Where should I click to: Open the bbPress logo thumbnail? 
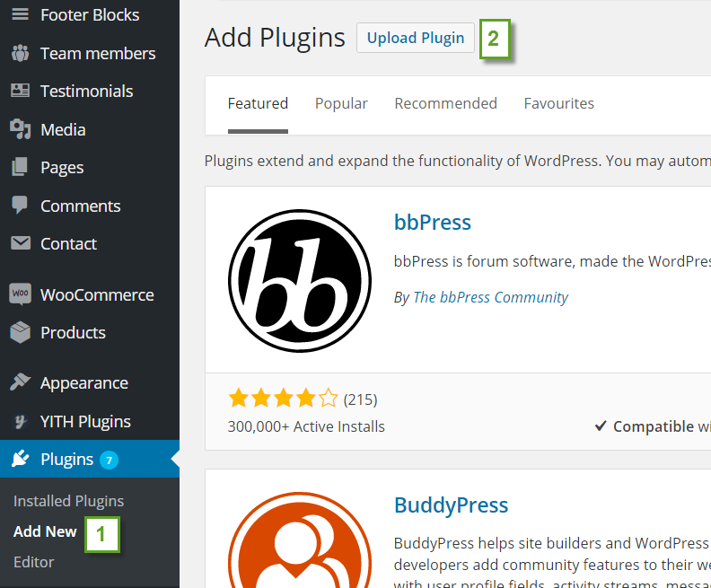pyautogui.click(x=300, y=281)
